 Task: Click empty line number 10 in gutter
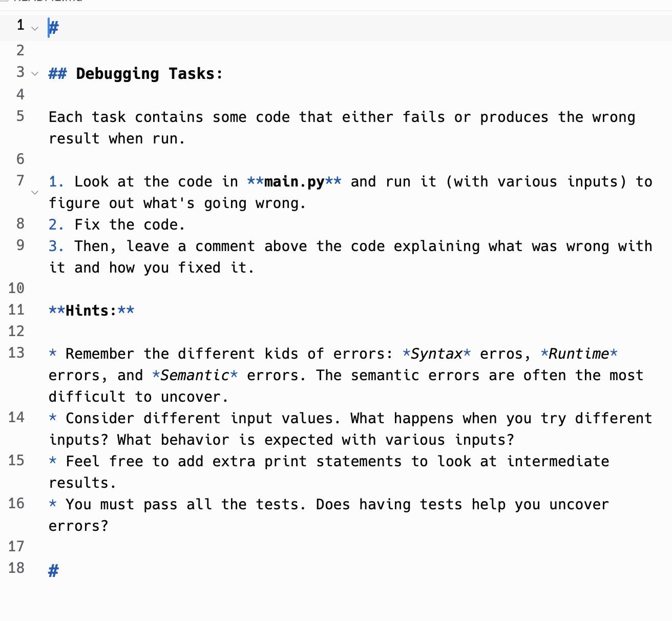[x=16, y=288]
